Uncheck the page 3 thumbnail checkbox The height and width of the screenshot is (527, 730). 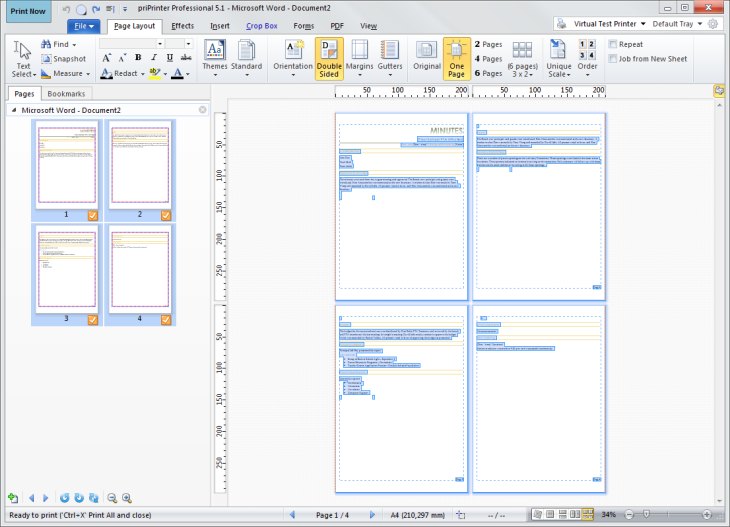pyautogui.click(x=93, y=320)
